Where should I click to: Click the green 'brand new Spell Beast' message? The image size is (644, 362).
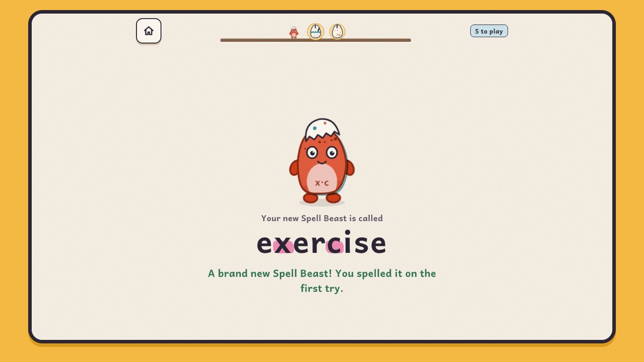(x=322, y=281)
